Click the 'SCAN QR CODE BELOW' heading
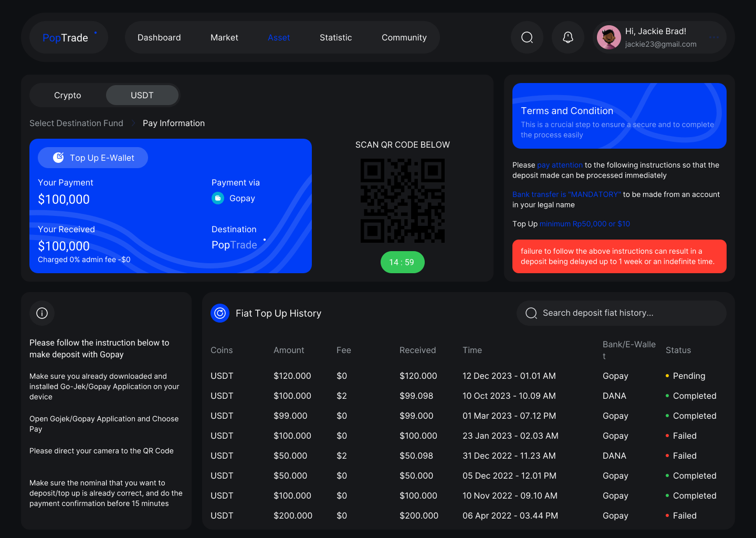Image resolution: width=756 pixels, height=538 pixels. 403,144
